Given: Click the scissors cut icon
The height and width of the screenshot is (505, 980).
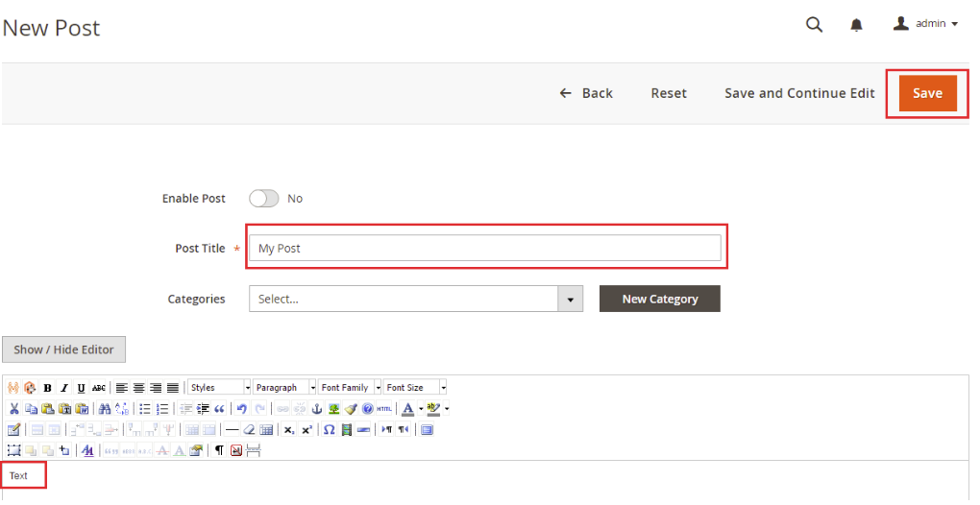Looking at the screenshot, I should 14,409.
